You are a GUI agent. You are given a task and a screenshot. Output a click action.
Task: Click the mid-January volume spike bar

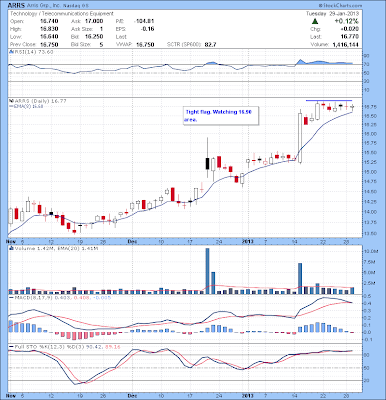point(300,279)
